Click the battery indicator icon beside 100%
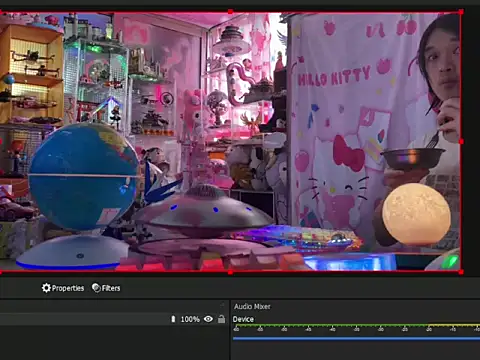The width and height of the screenshot is (480, 360). [173, 319]
